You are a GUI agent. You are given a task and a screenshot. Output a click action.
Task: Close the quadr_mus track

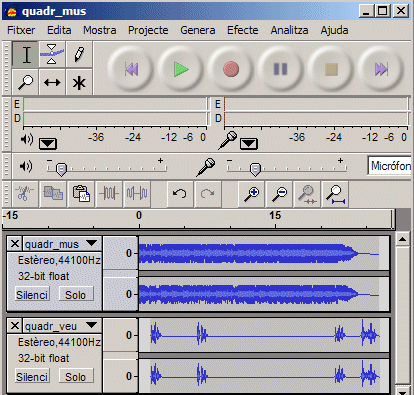pyautogui.click(x=15, y=244)
